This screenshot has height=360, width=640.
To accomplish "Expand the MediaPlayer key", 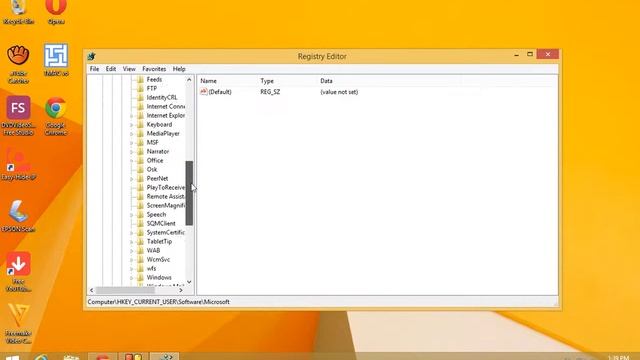I will pyautogui.click(x=131, y=134).
